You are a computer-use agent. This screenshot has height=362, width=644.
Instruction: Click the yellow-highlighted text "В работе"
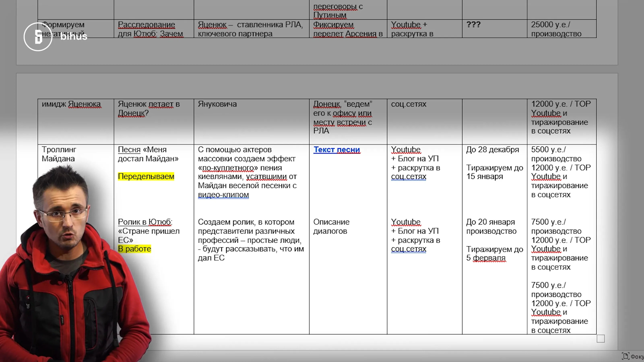click(x=134, y=249)
